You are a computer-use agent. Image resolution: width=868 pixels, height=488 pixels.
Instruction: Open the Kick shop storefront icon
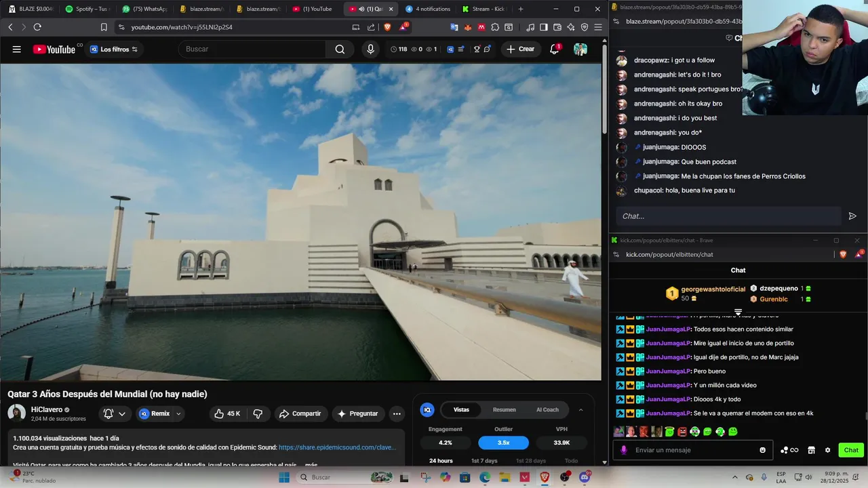point(811,450)
